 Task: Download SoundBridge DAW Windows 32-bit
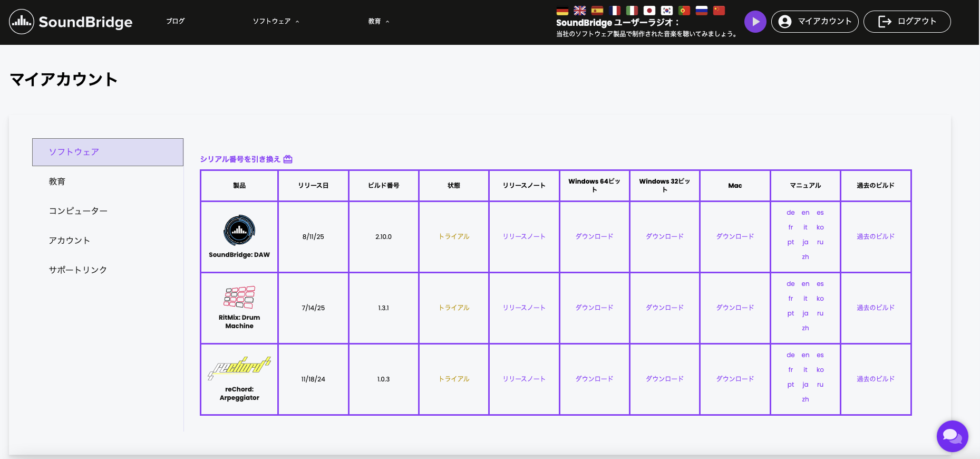665,236
